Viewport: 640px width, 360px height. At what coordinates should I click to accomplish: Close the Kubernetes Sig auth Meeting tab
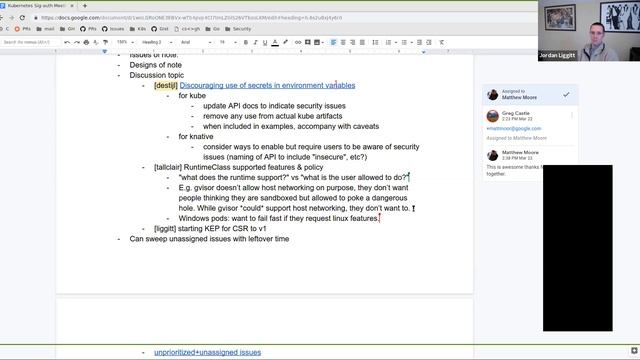[72, 6]
